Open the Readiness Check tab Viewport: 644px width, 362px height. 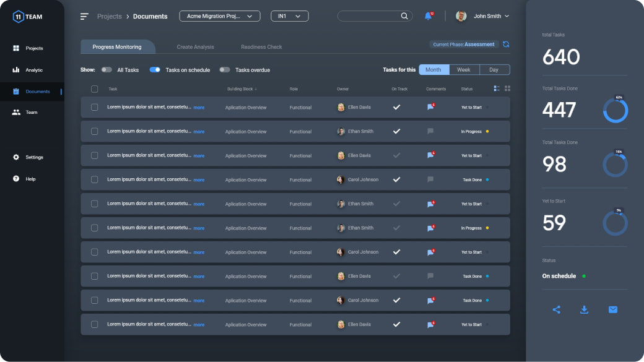pos(261,47)
